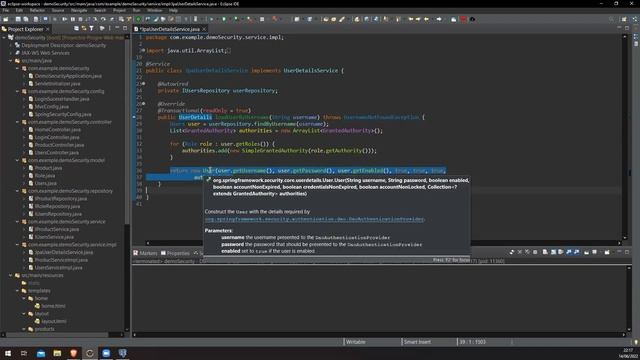Open the DaoAuthenticationProvider link in the Javadoc popup
The height and width of the screenshot is (360, 640).
[x=314, y=219]
